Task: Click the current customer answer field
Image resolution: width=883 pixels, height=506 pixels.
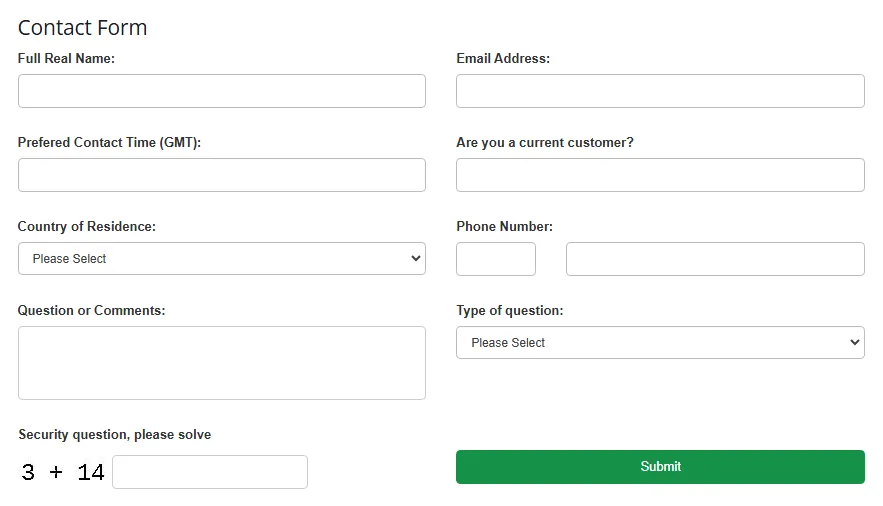Action: 660,175
